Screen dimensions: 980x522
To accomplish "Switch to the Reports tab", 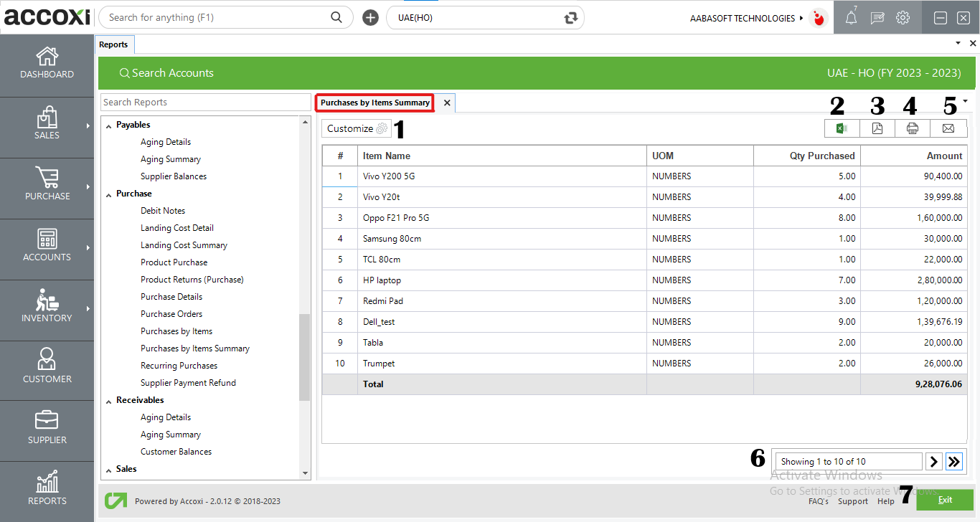I will [114, 44].
